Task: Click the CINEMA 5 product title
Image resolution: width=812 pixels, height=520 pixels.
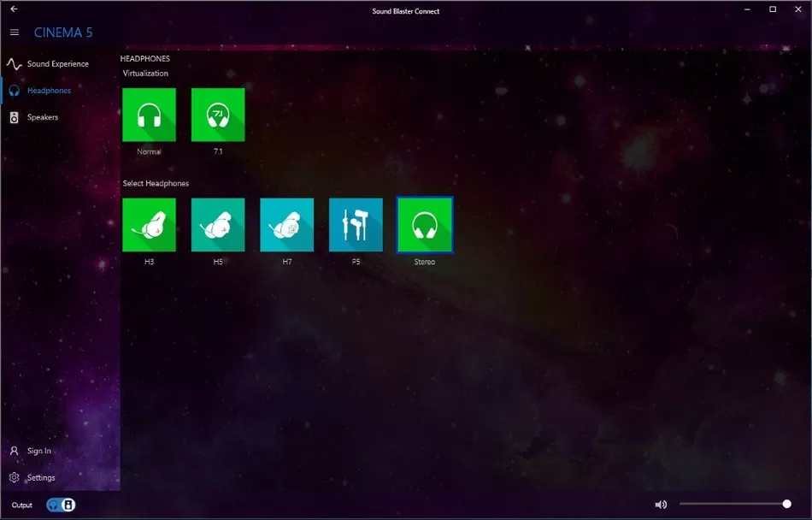Action: (63, 32)
